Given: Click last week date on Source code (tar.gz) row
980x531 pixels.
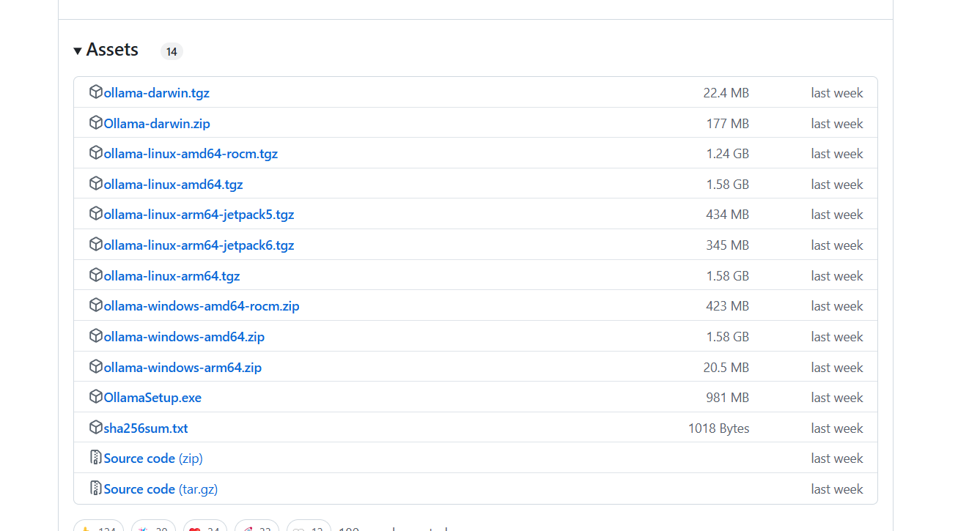Looking at the screenshot, I should click(x=837, y=489).
